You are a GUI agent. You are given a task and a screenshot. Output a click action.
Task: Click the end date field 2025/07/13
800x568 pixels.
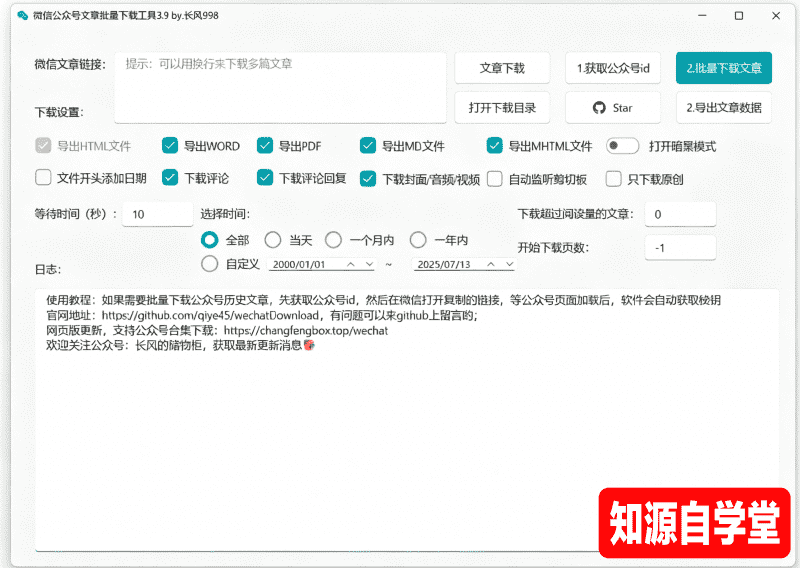click(x=464, y=264)
